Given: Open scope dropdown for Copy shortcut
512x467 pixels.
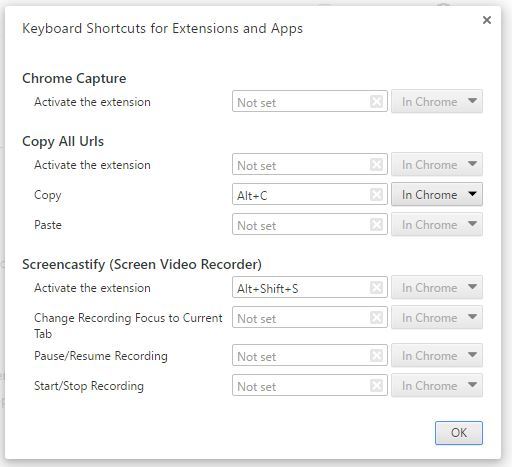Looking at the screenshot, I should click(x=437, y=194).
